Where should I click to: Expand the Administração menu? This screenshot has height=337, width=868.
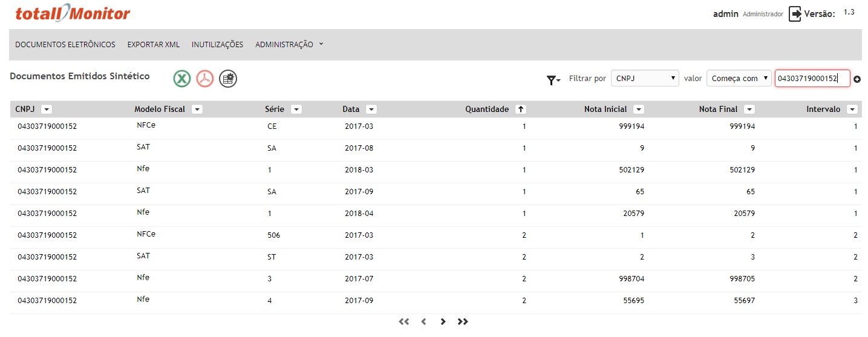pos(289,45)
